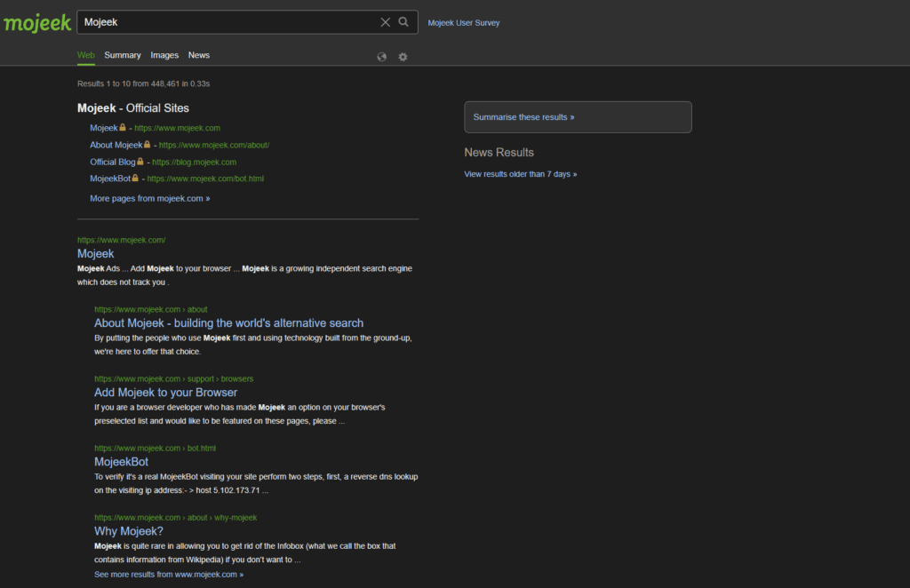Open the Mojeek User Survey link
The image size is (910, 588).
[x=464, y=22]
